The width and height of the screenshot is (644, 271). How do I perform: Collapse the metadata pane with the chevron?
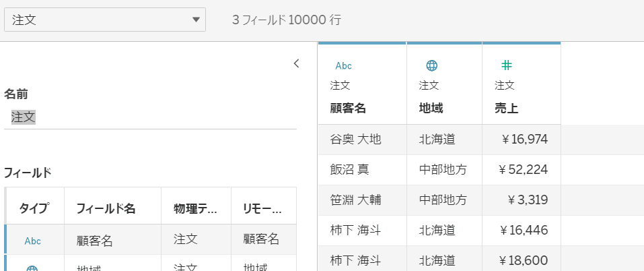tap(297, 63)
